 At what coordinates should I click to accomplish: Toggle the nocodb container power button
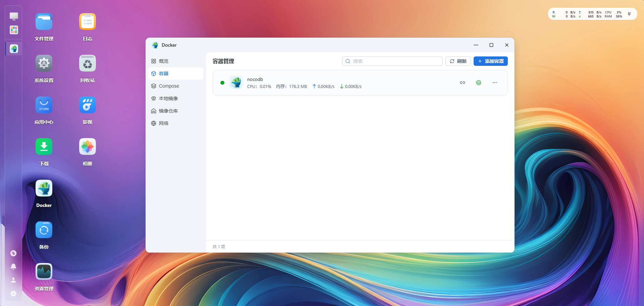click(x=478, y=83)
